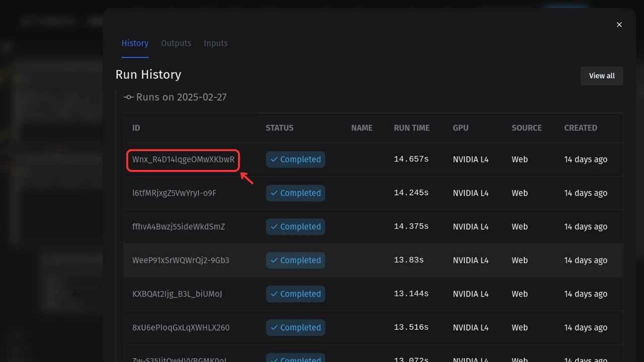Select the History tab
Image resolution: width=644 pixels, height=362 pixels.
pos(135,43)
